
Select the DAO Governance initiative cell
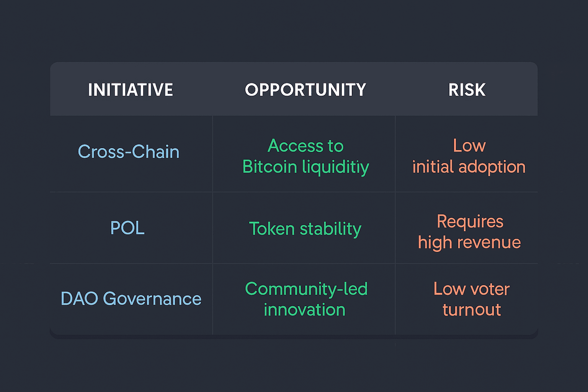pos(131,299)
